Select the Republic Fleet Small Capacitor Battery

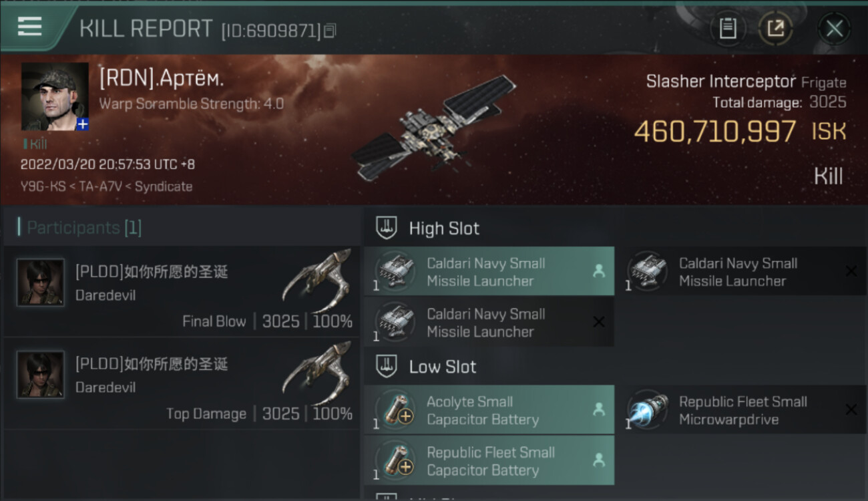489,461
